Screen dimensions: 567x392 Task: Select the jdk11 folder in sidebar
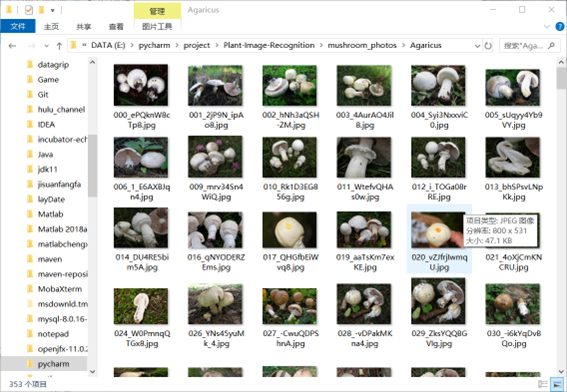[x=47, y=169]
